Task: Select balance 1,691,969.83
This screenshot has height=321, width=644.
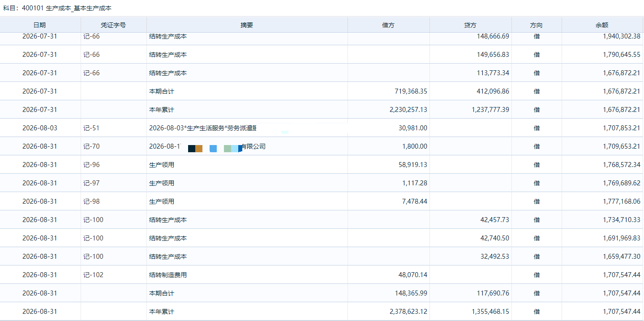Action: point(622,238)
